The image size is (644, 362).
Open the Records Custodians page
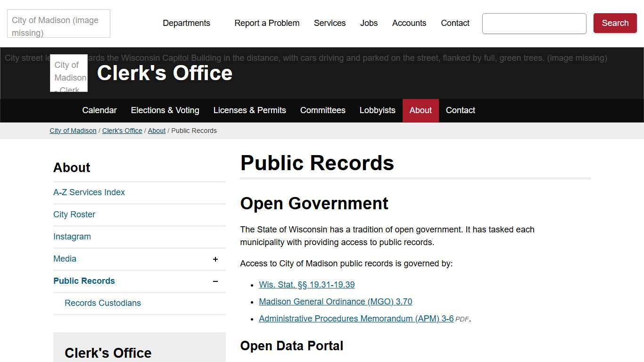[x=103, y=303]
